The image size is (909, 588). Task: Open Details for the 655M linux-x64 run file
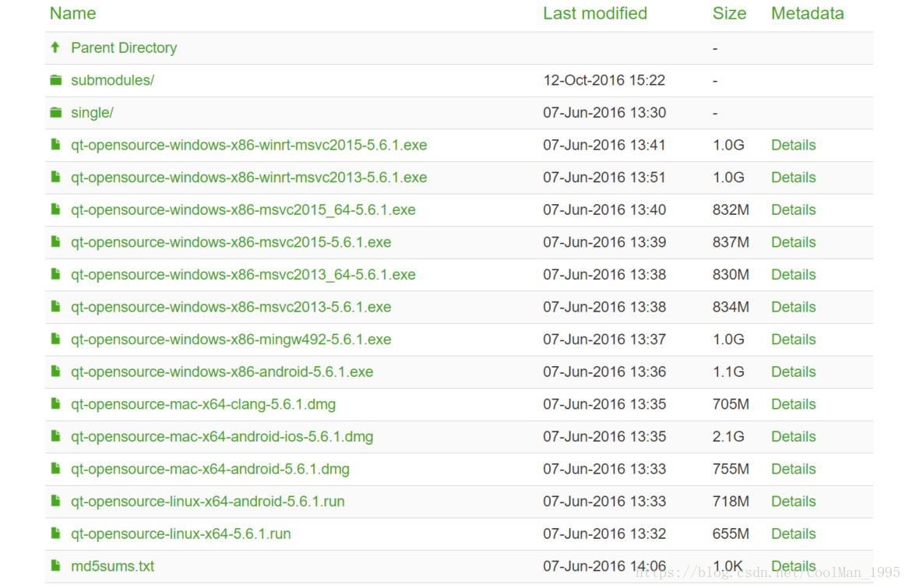[x=793, y=534]
